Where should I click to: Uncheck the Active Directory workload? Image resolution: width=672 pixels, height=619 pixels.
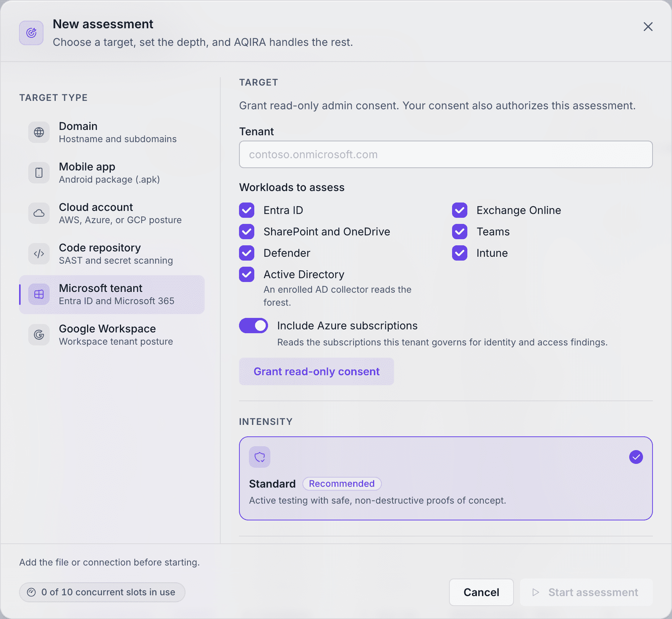click(x=247, y=274)
